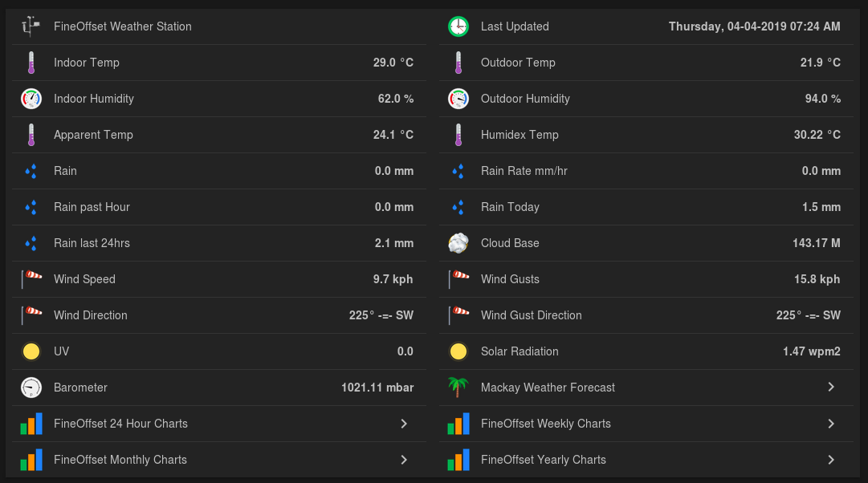Click the raindrops icon next to Rain Today

(458, 207)
